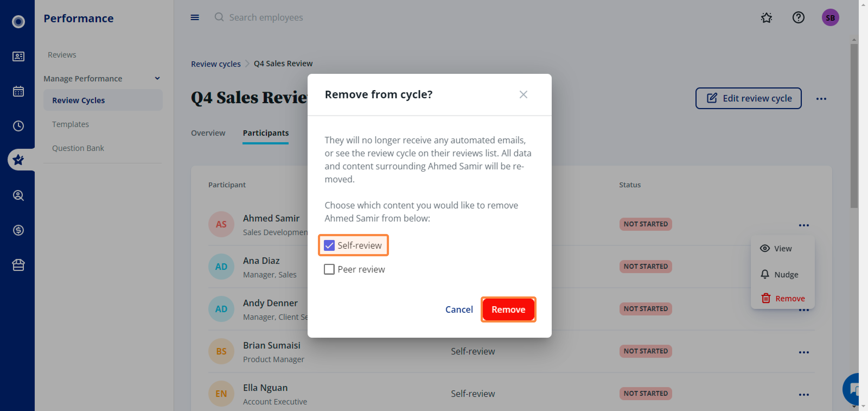Close the Remove from cycle dialog
This screenshot has width=868, height=411.
pos(523,94)
